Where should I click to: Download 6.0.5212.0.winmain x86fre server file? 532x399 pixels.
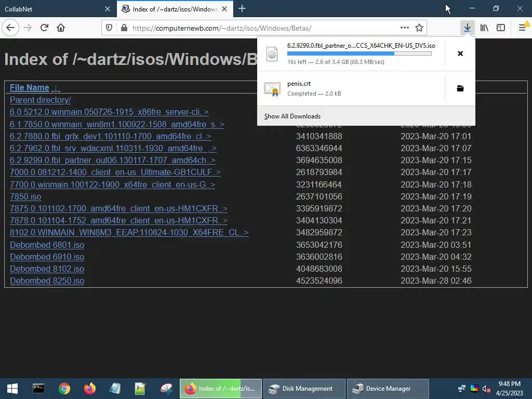109,112
